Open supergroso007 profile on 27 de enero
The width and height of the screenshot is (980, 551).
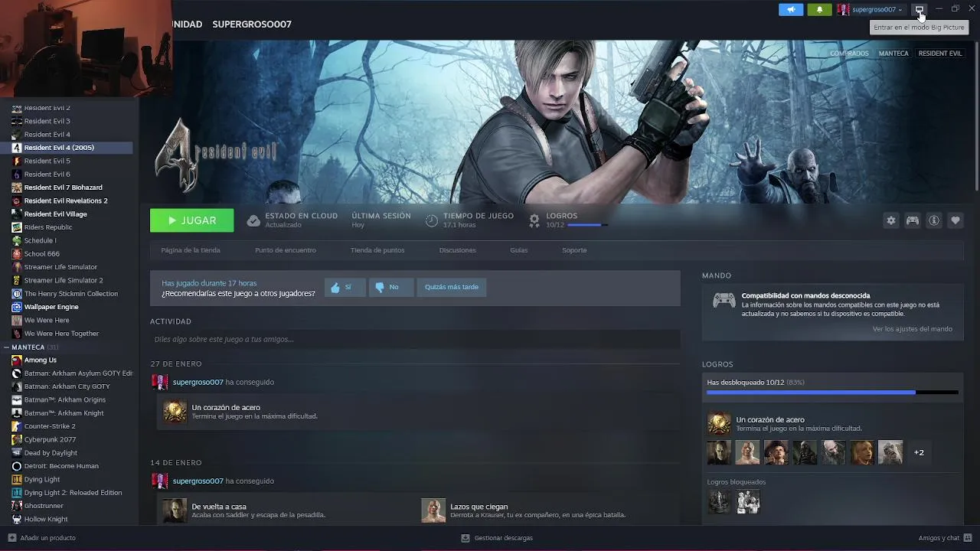pyautogui.click(x=198, y=382)
